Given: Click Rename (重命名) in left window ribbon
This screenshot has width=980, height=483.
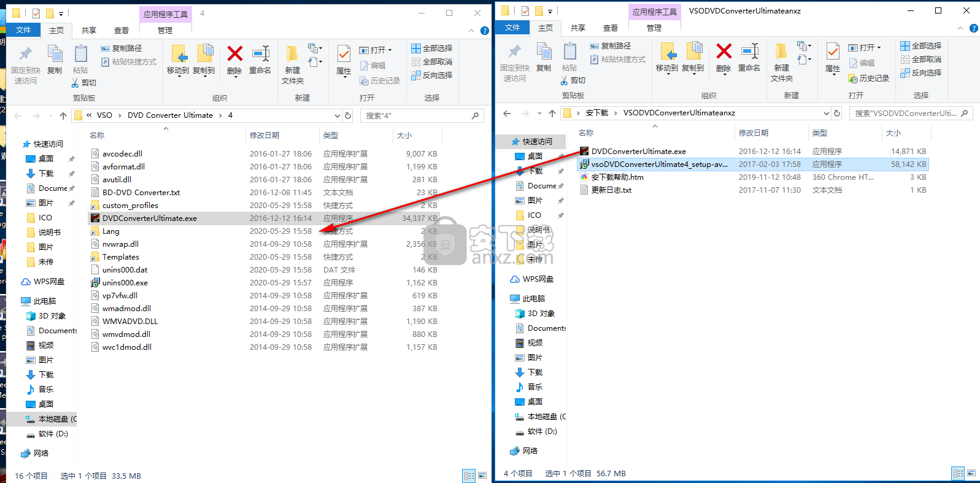Looking at the screenshot, I should coord(260,60).
